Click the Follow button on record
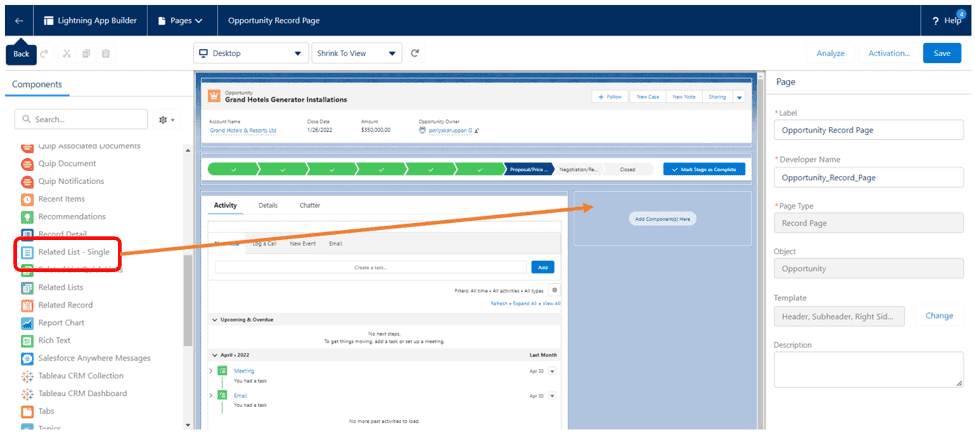Image resolution: width=975 pixels, height=438 pixels. tap(609, 97)
